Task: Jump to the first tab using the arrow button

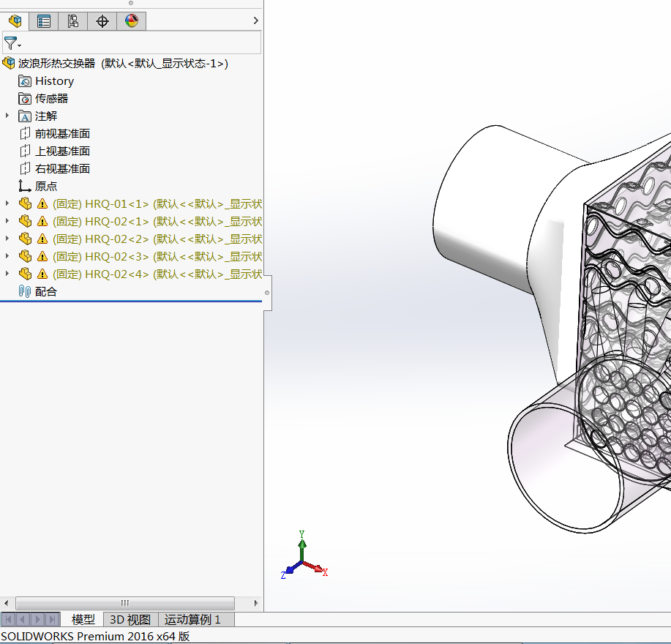Action: pos(9,620)
